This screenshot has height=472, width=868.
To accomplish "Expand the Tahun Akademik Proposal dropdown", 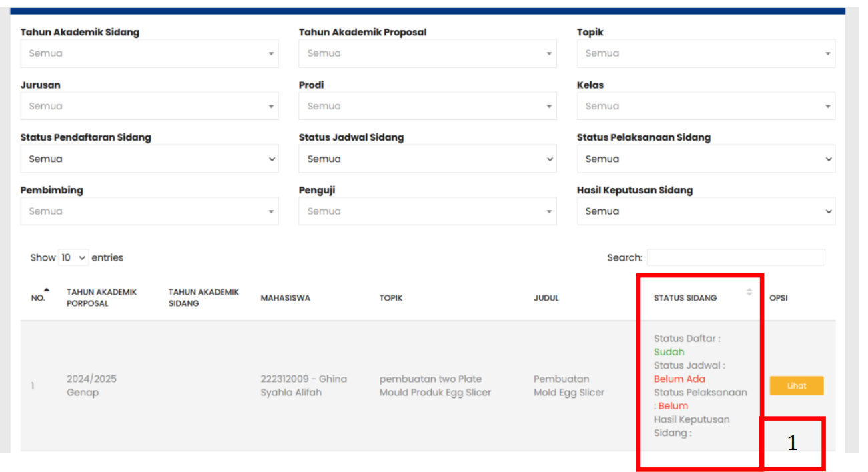I will (x=427, y=53).
